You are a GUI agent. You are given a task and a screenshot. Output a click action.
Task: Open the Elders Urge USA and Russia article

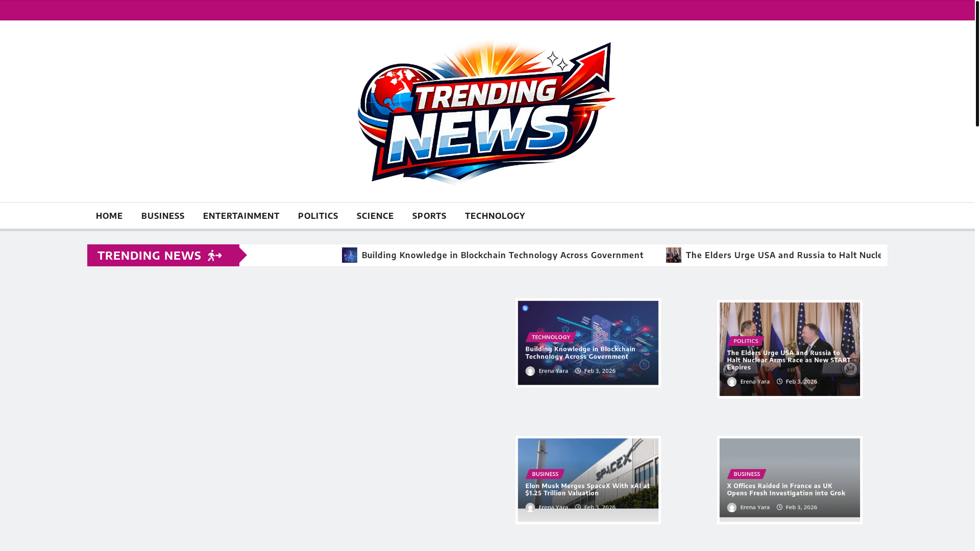789,360
